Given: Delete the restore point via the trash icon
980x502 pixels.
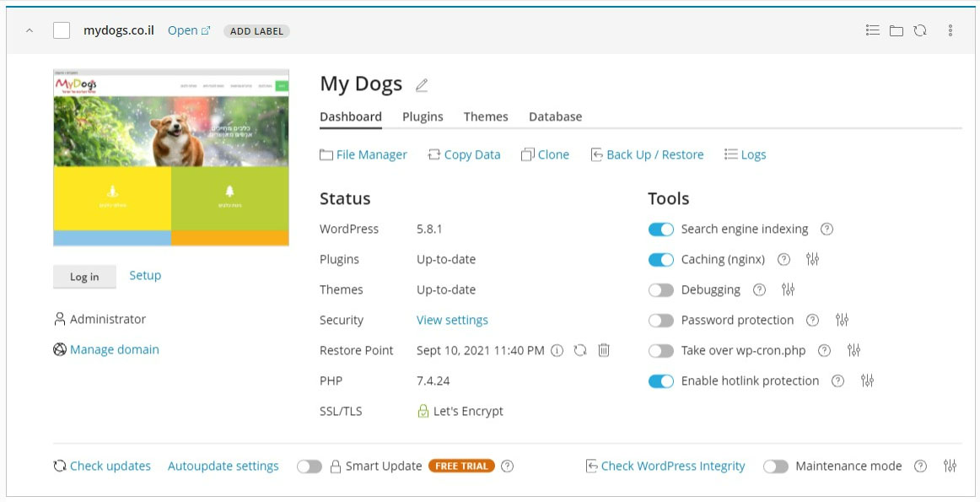Looking at the screenshot, I should click(x=604, y=349).
